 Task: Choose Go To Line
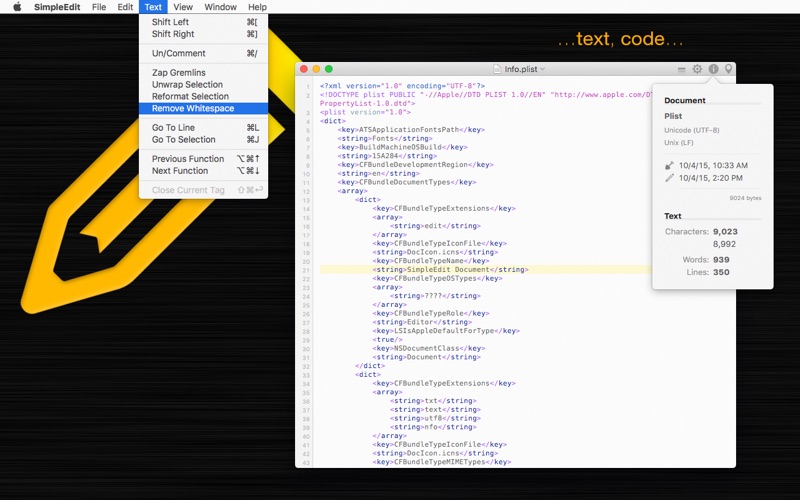pos(203,128)
